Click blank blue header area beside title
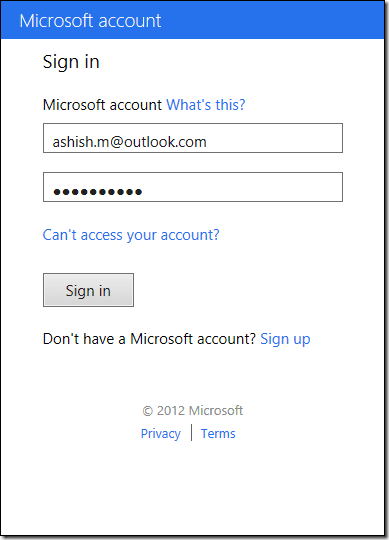389x540 pixels. [272, 21]
